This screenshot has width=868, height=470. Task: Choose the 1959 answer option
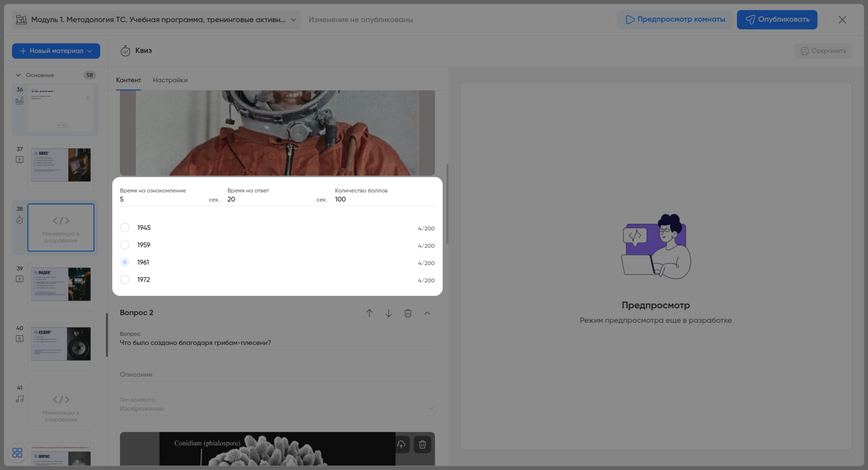pyautogui.click(x=125, y=245)
